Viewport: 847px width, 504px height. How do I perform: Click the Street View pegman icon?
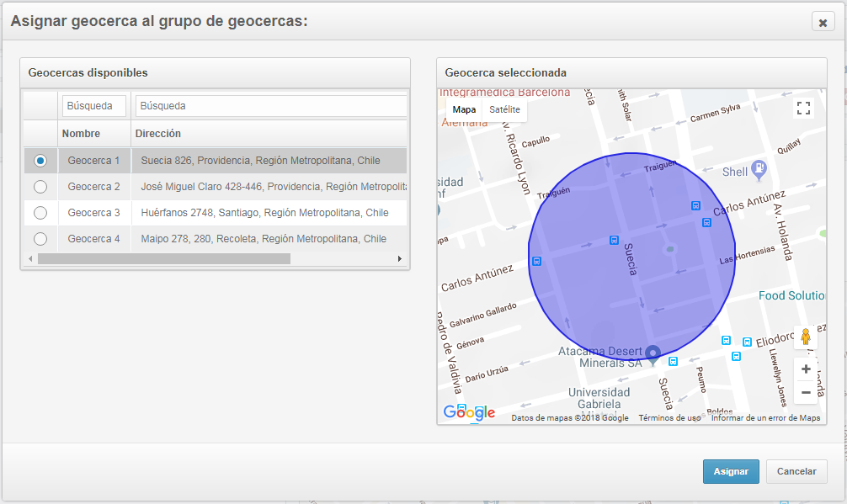coord(805,338)
